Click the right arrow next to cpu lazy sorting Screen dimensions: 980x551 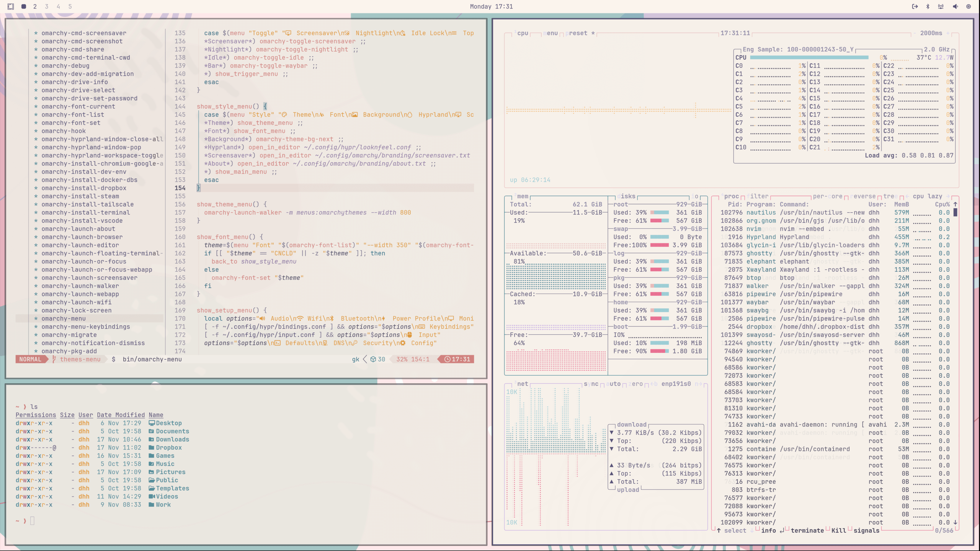tap(948, 196)
